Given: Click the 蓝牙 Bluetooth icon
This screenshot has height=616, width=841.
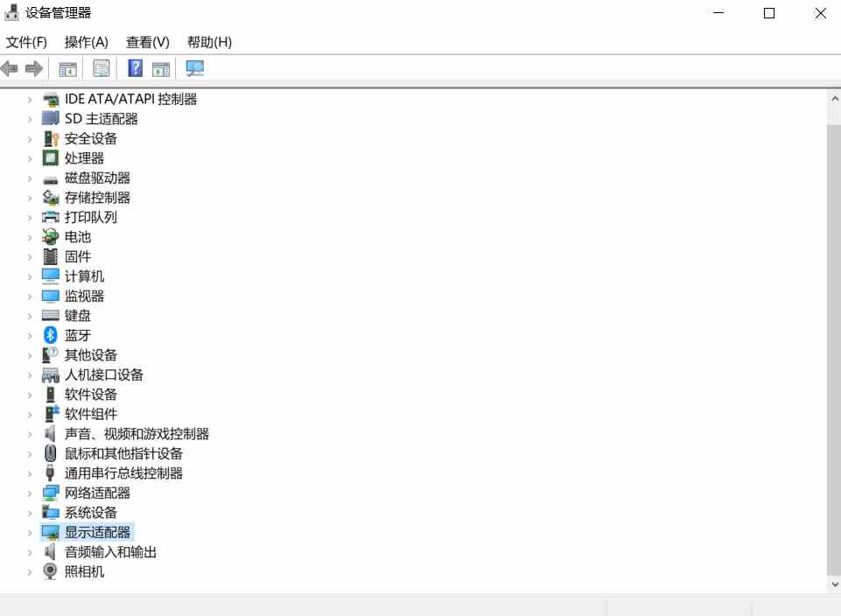Looking at the screenshot, I should (x=51, y=335).
